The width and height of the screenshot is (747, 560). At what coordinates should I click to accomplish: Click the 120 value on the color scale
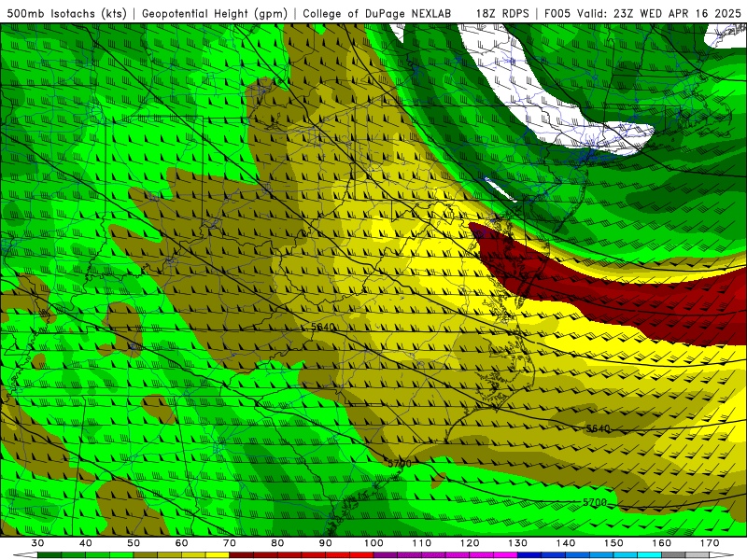coord(470,543)
